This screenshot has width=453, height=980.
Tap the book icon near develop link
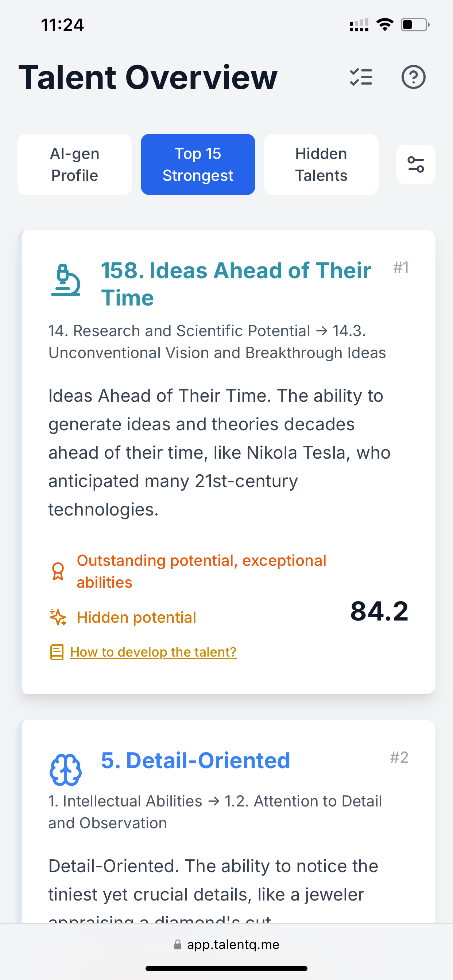point(57,652)
